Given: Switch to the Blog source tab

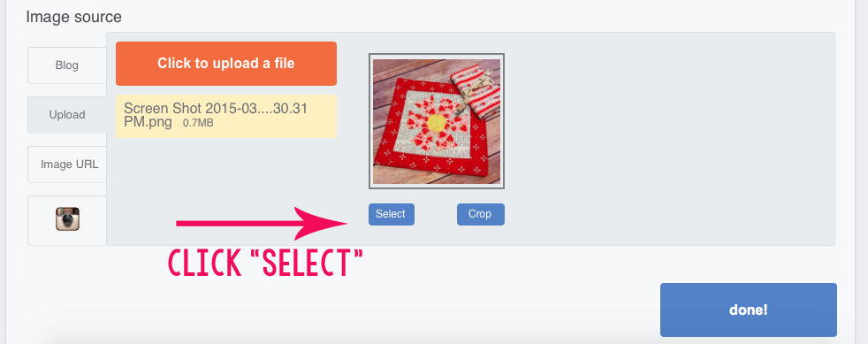Looking at the screenshot, I should tap(67, 65).
